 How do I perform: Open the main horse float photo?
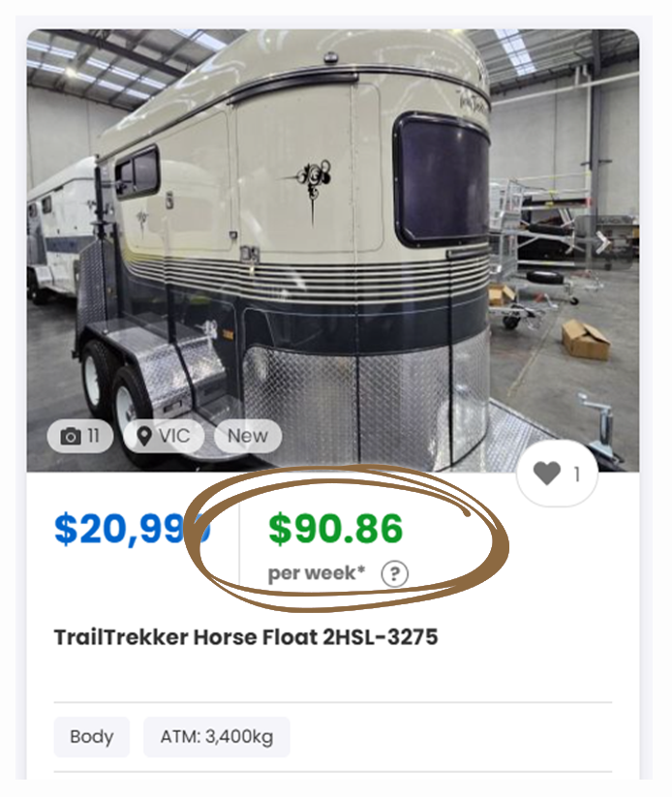333,250
